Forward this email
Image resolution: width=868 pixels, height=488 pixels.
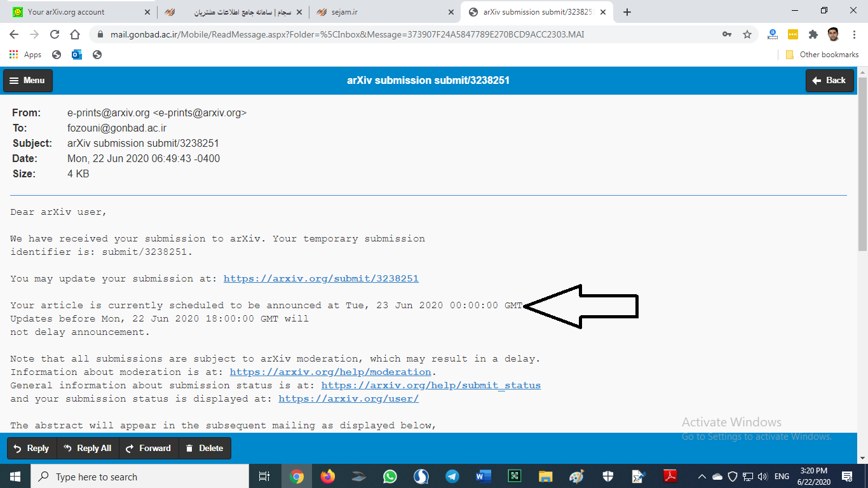[149, 448]
